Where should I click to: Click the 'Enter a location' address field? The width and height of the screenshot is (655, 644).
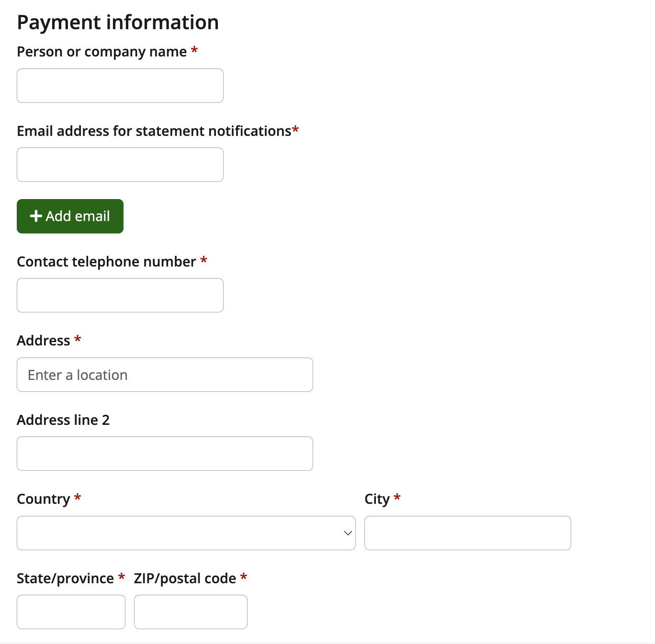165,375
